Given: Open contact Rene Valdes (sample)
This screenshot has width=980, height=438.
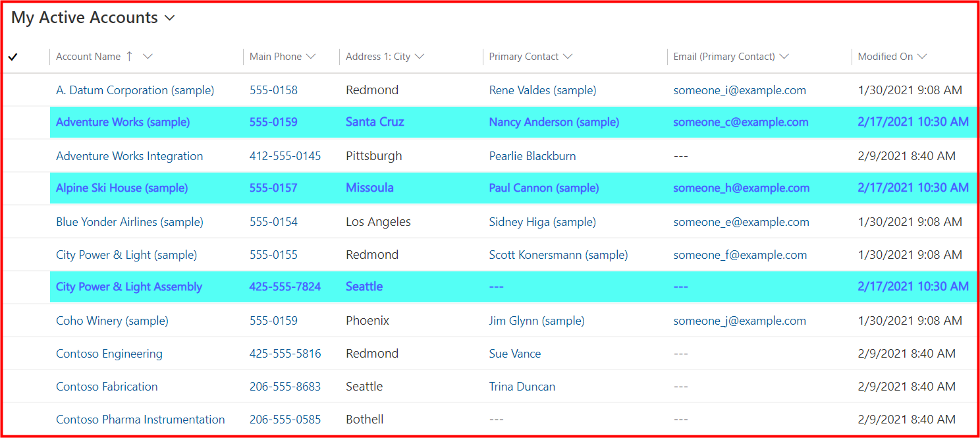Looking at the screenshot, I should (543, 90).
